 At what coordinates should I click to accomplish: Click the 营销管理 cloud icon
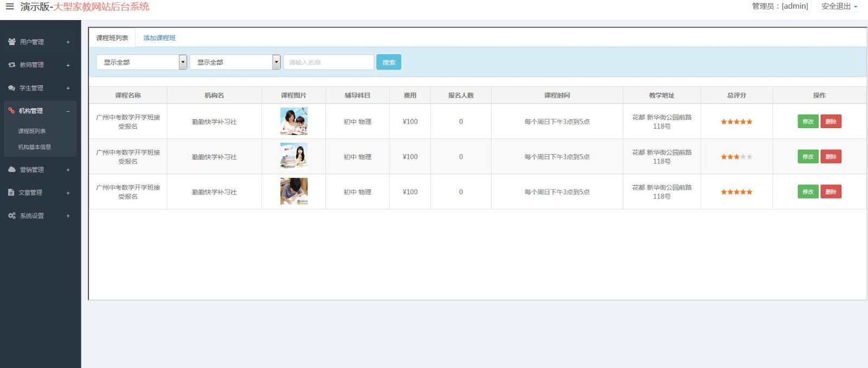tap(11, 169)
